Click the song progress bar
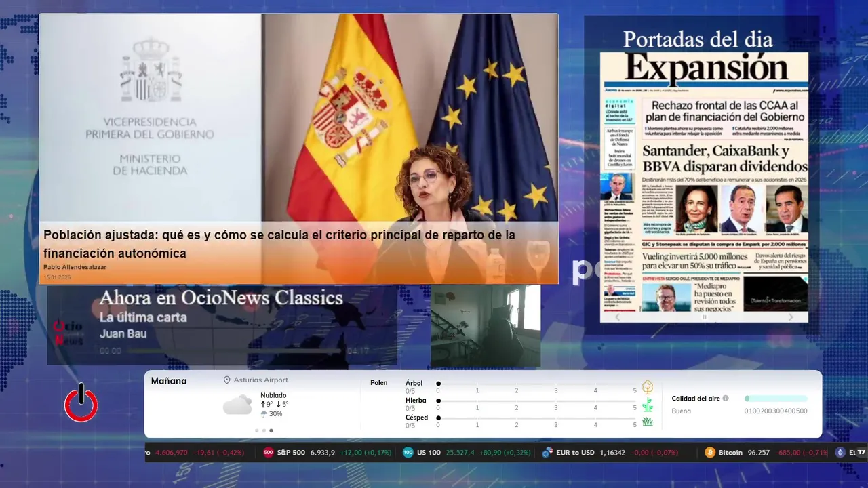 point(235,351)
